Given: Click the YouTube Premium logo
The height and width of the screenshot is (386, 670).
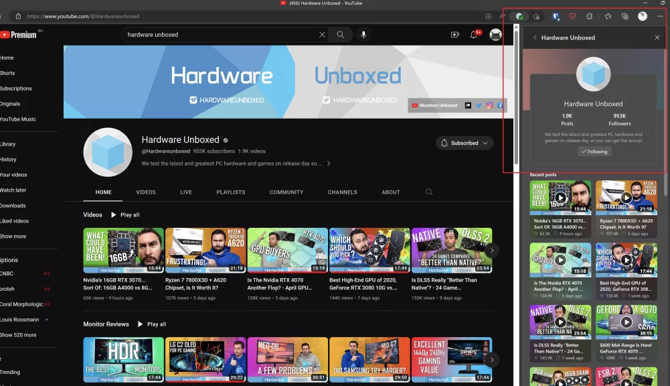Looking at the screenshot, I should (18, 35).
